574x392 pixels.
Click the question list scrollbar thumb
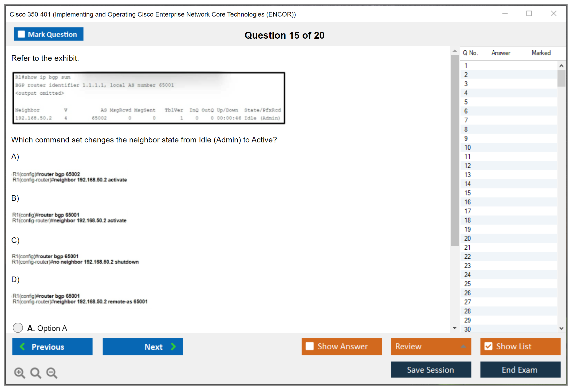click(561, 78)
